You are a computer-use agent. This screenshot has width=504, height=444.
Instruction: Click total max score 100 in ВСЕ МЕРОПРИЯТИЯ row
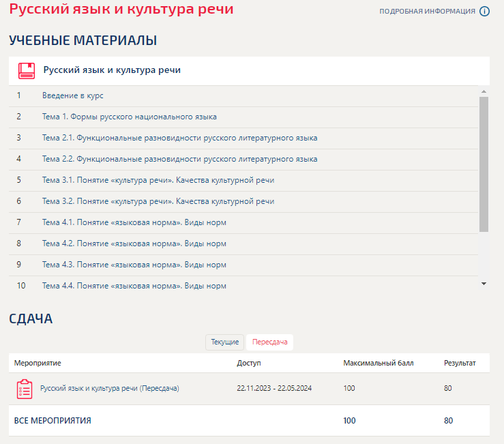[x=349, y=421]
